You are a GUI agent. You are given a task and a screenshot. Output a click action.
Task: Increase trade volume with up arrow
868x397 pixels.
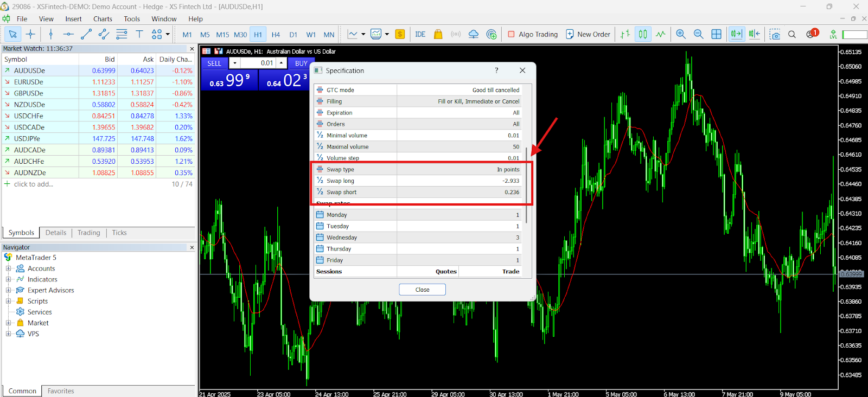click(281, 63)
